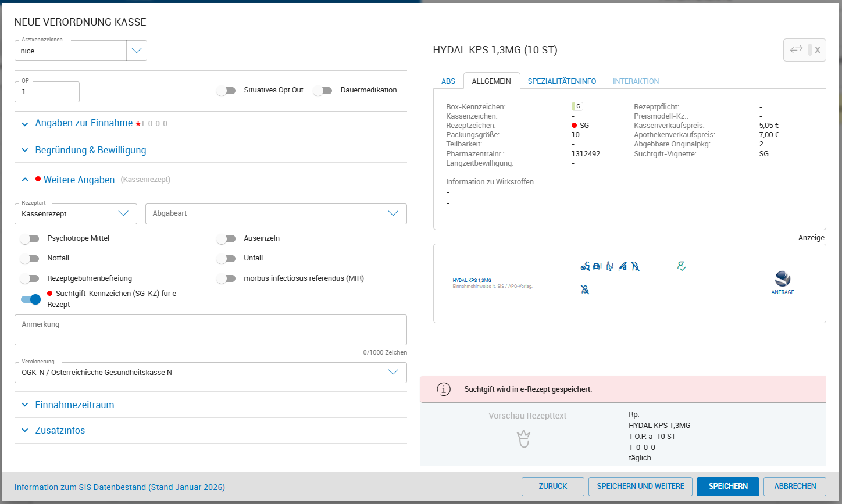Click the green checkmark patient icon
This screenshot has height=504, width=842.
pyautogui.click(x=682, y=266)
